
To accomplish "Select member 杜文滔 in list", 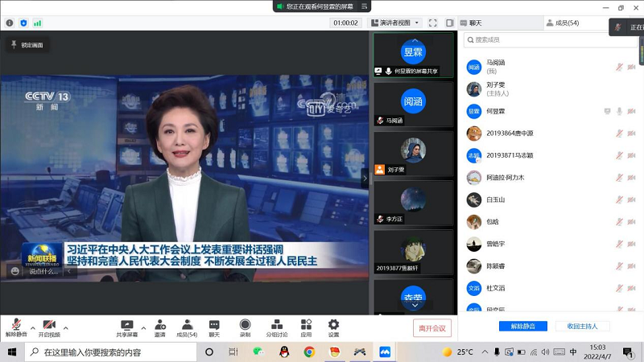I will (551, 289).
